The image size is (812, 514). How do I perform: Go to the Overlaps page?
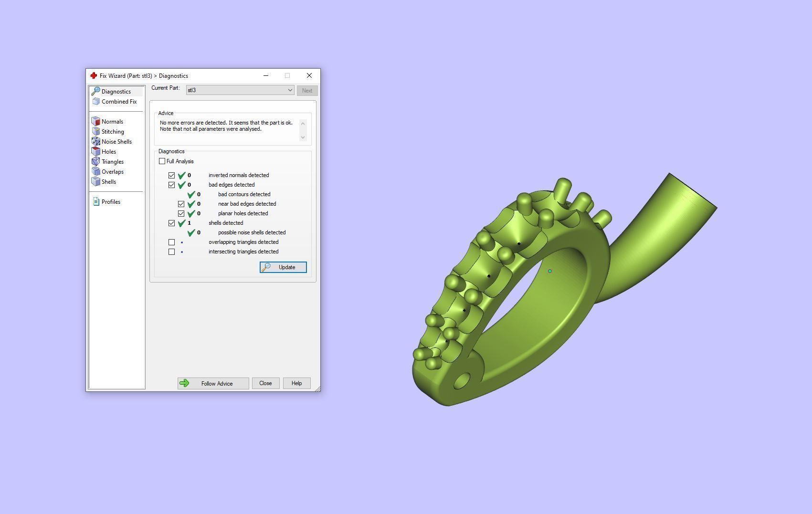(x=113, y=171)
